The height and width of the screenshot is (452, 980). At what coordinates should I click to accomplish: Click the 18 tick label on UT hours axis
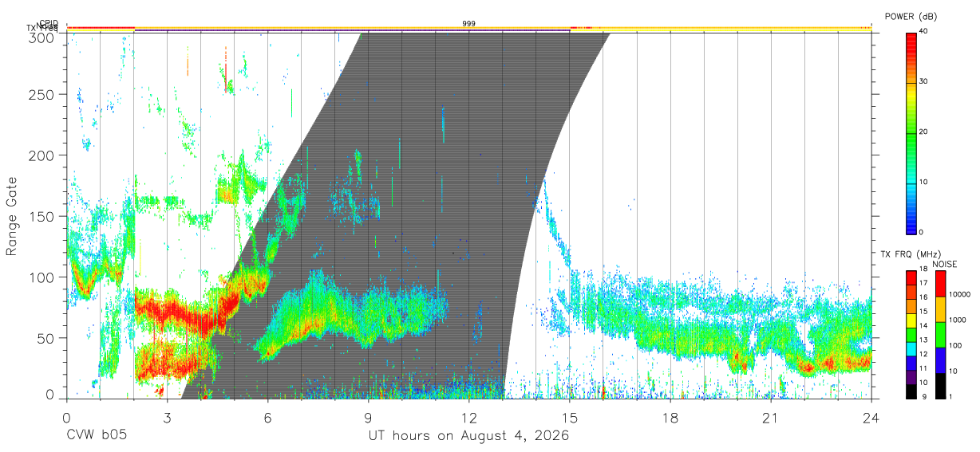[x=670, y=418]
